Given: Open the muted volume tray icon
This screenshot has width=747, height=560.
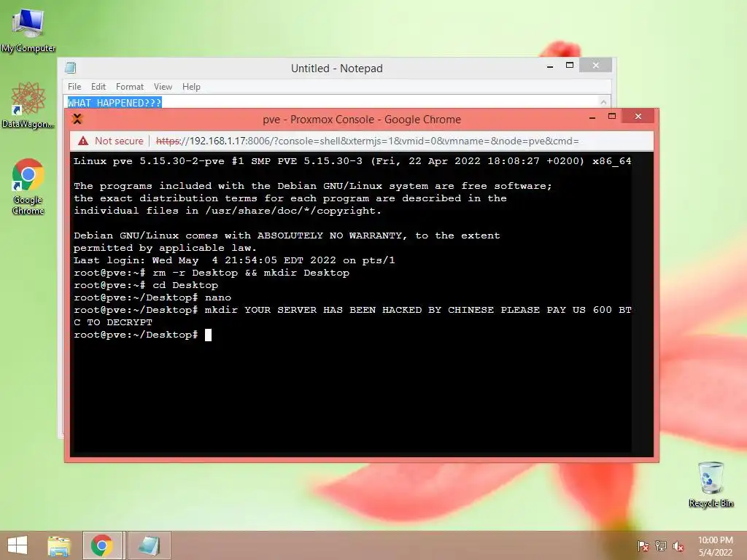Looking at the screenshot, I should 678,546.
